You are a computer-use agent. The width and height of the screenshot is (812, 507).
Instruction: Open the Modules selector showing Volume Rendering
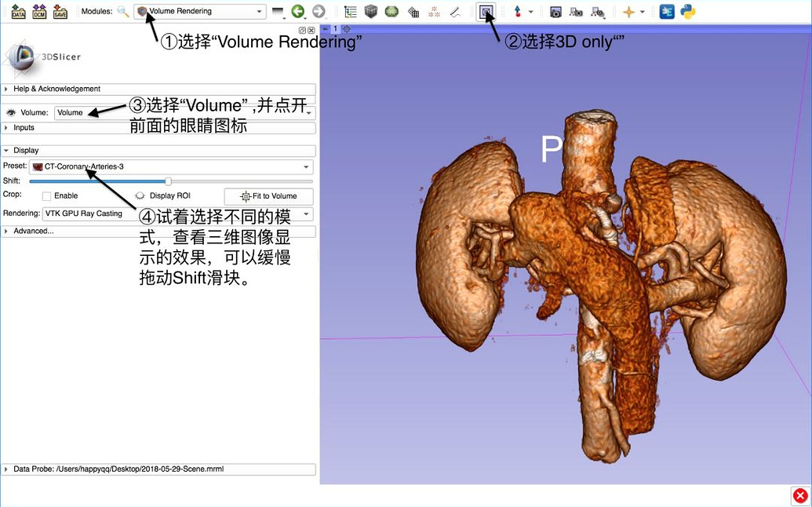coord(198,11)
